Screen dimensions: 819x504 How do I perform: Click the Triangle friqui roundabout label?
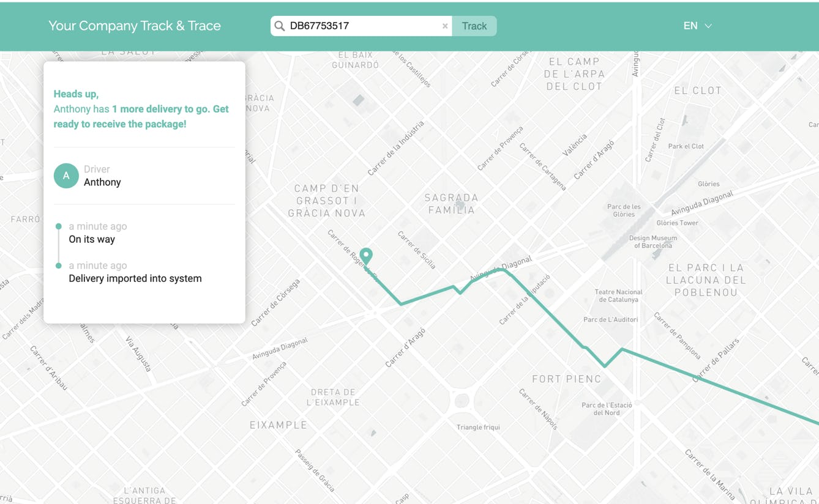point(478,427)
